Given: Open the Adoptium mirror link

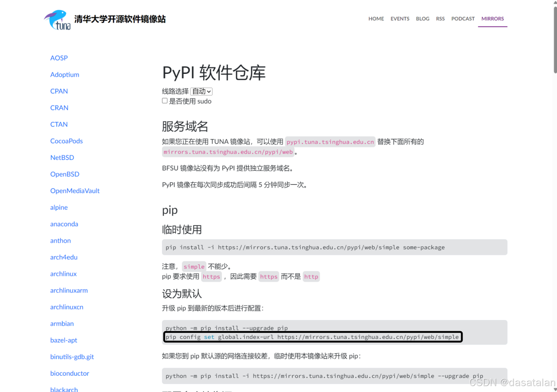Looking at the screenshot, I should point(65,75).
